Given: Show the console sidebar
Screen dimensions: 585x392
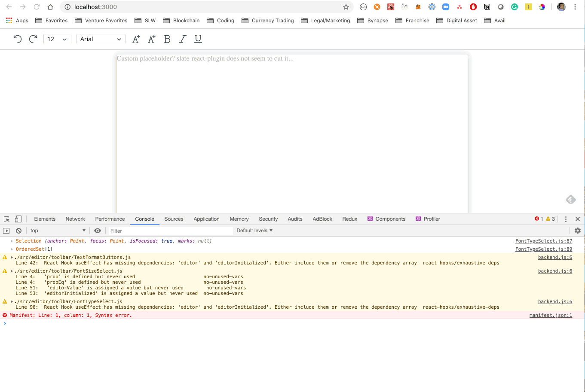Looking at the screenshot, I should coord(6,231).
